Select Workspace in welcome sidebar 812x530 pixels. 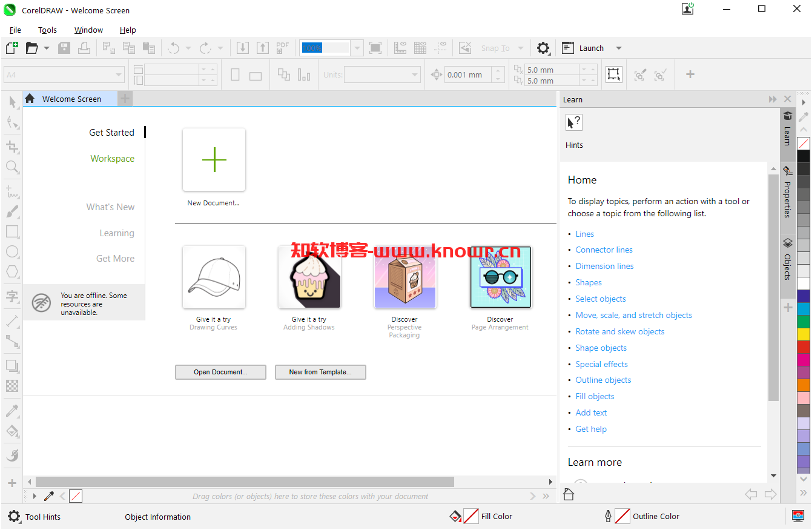coord(113,159)
